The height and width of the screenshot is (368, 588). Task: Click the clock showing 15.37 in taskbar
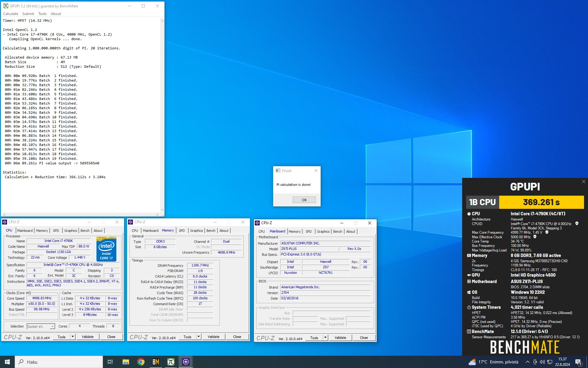coord(562,359)
